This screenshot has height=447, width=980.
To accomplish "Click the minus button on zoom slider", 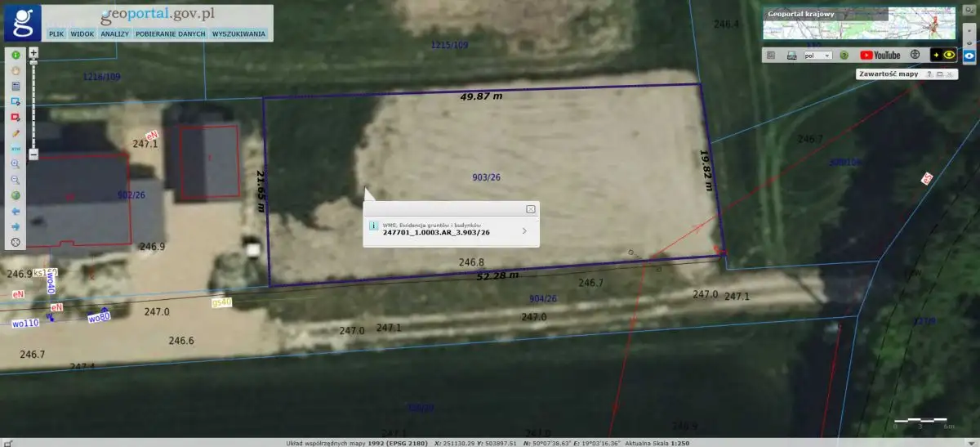I will 33,154.
